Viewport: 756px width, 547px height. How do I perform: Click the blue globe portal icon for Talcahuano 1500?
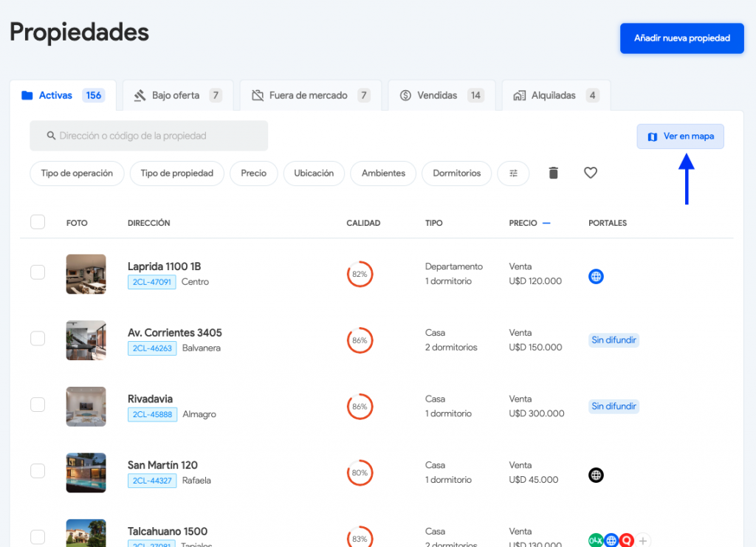click(x=611, y=540)
